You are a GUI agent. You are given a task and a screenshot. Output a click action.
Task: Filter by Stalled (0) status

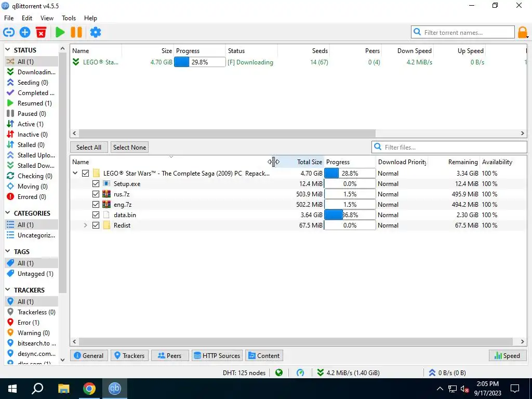[x=31, y=145]
